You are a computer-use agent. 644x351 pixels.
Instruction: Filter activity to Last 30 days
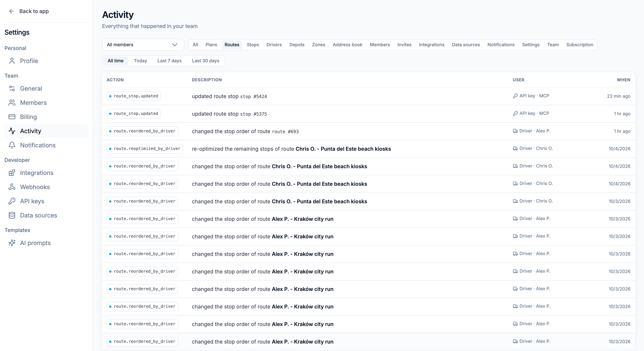click(x=206, y=61)
